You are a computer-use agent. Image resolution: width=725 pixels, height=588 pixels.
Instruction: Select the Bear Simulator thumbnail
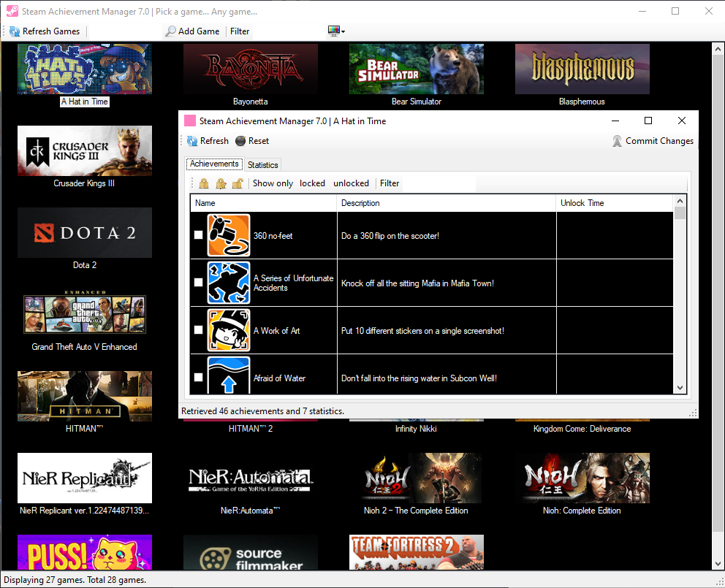click(417, 69)
